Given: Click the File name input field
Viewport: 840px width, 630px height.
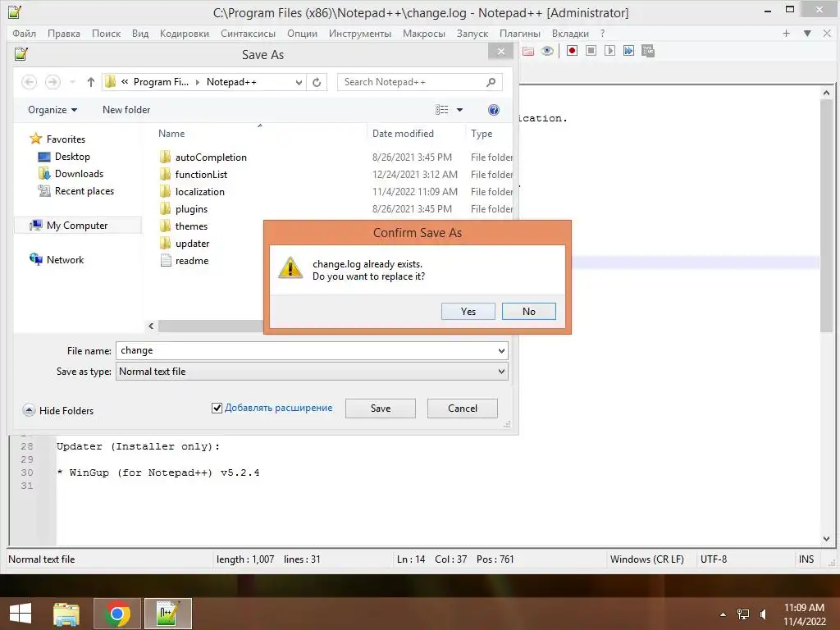Looking at the screenshot, I should click(306, 351).
